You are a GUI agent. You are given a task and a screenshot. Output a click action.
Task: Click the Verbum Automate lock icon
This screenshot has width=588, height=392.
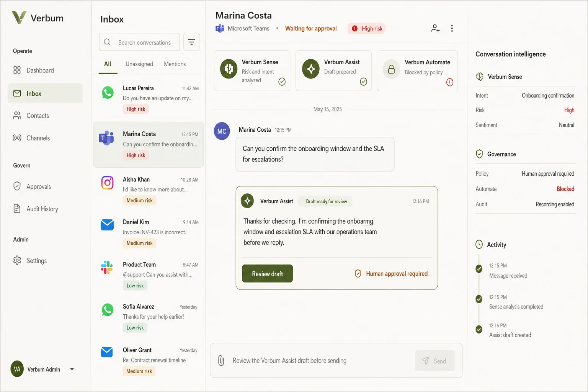[x=391, y=69]
